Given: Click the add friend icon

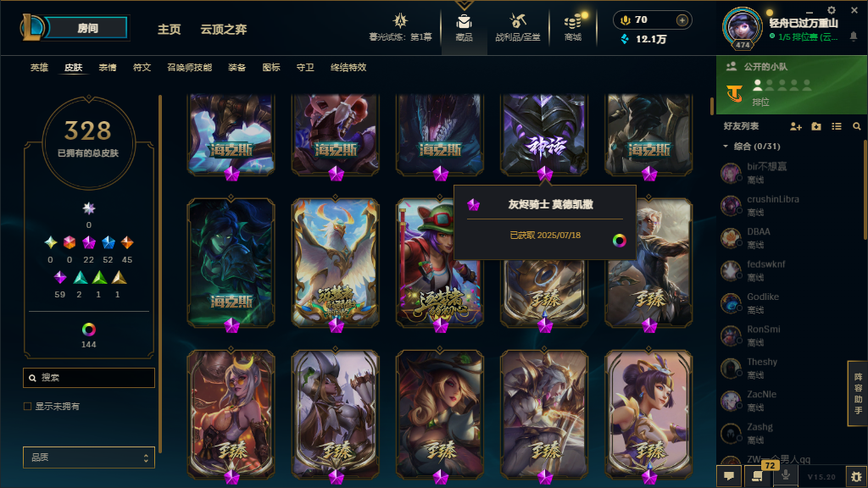Looking at the screenshot, I should coord(795,126).
